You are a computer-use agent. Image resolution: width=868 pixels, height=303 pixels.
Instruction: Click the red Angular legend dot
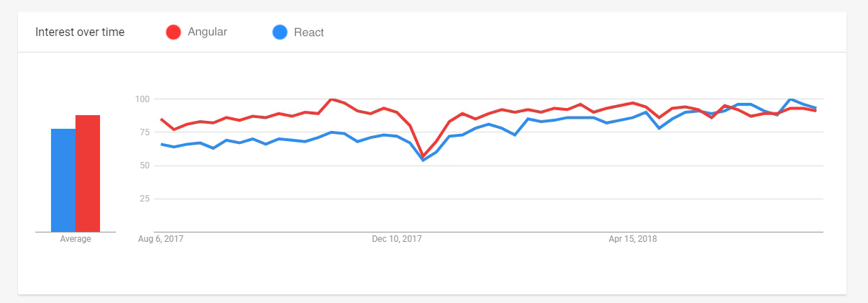[x=173, y=32]
